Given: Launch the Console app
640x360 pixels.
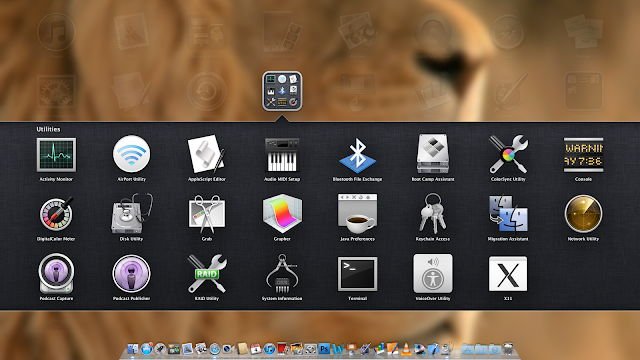Looking at the screenshot, I should pyautogui.click(x=583, y=155).
